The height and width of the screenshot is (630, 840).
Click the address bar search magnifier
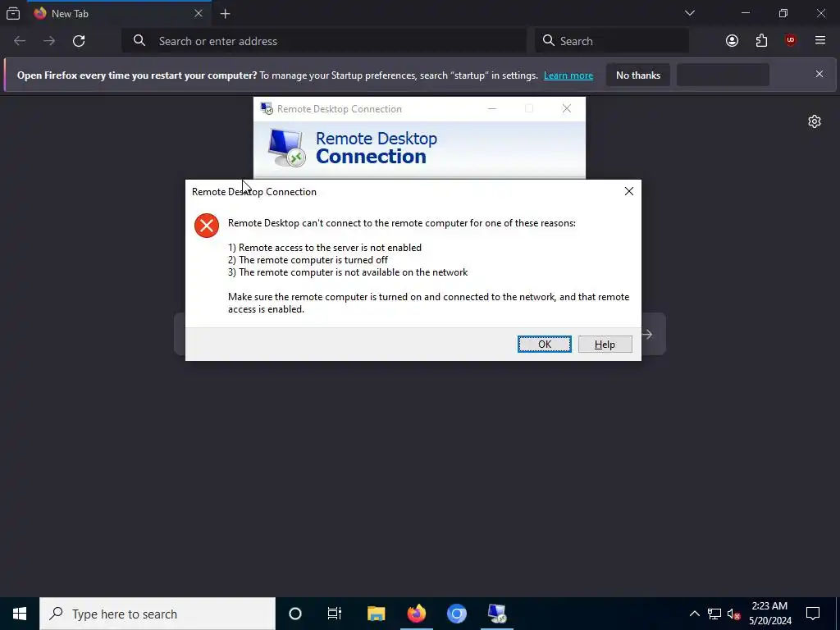coord(139,41)
